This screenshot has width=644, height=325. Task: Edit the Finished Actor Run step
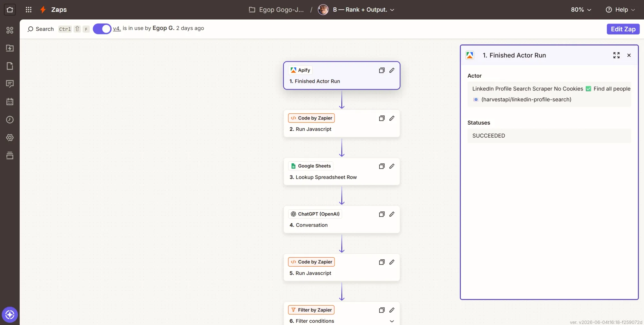tap(392, 70)
